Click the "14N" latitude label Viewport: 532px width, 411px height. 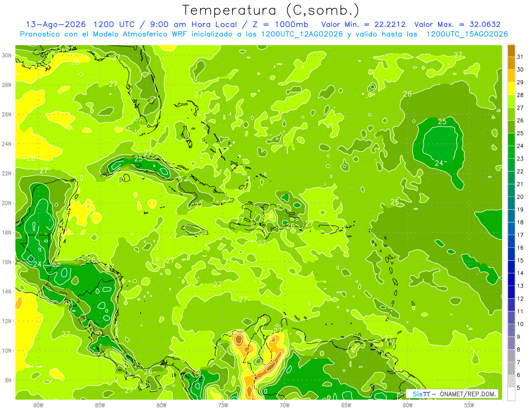tap(7, 292)
